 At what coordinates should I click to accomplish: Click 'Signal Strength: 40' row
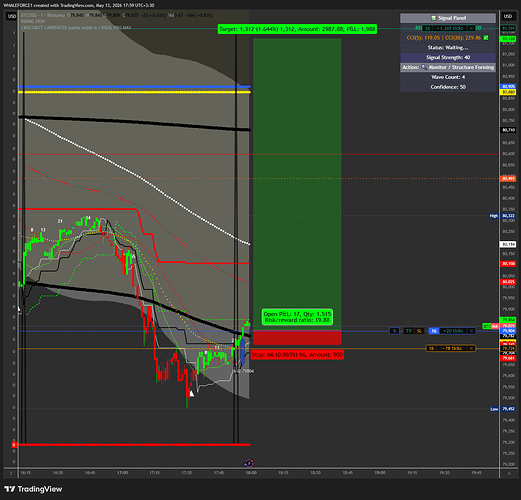(x=448, y=57)
